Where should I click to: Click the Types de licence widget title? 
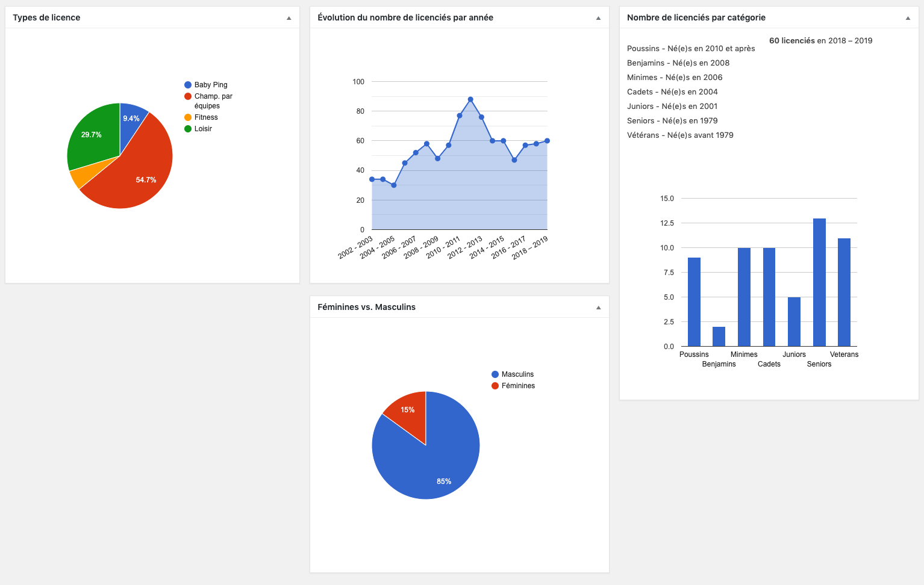click(x=46, y=17)
